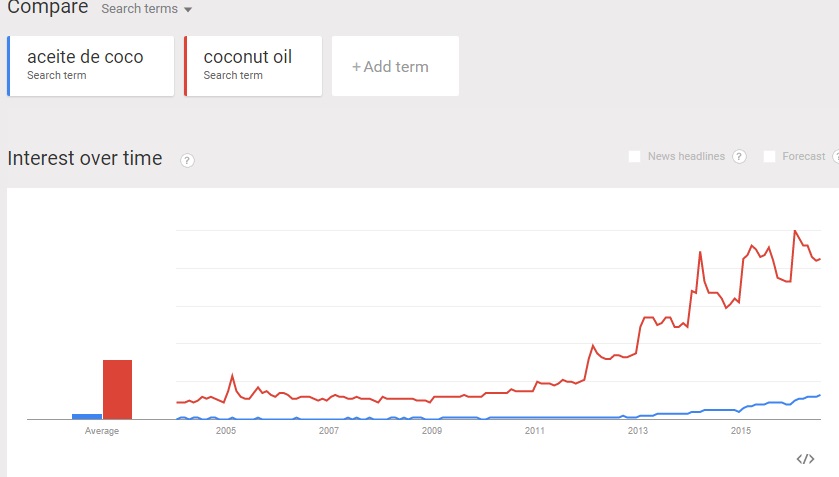
Task: Select the "aceite de coco" term card
Action: (x=91, y=66)
